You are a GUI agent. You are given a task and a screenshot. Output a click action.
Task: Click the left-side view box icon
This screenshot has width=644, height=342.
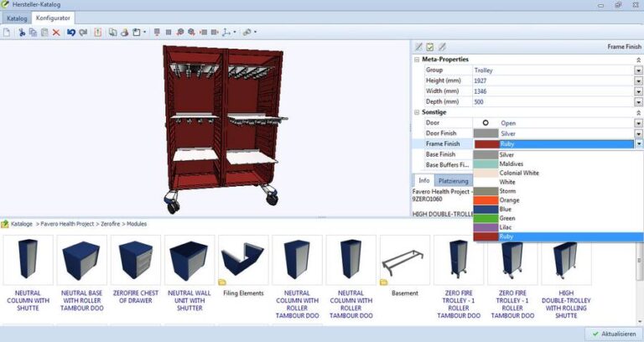[x=203, y=32]
